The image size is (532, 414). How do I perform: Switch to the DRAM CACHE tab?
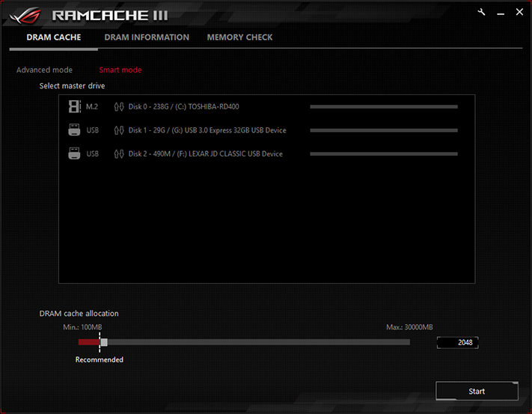(x=54, y=37)
